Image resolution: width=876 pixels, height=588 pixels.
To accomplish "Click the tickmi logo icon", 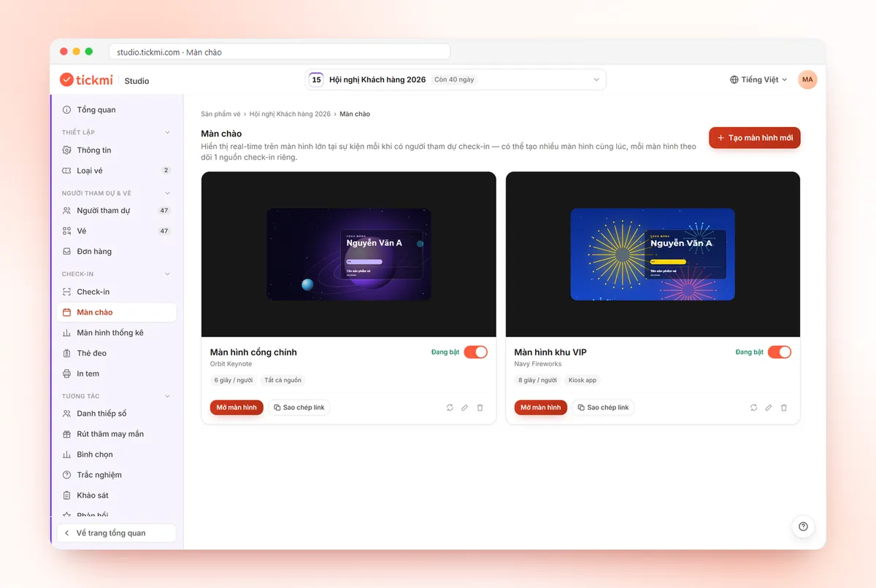I will (x=66, y=80).
